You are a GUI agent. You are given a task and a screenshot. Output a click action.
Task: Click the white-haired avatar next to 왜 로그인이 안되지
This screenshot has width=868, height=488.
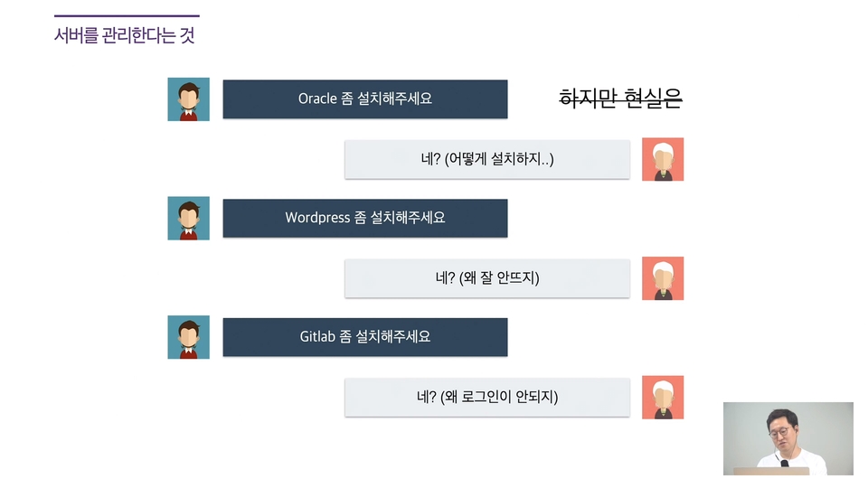(x=663, y=397)
